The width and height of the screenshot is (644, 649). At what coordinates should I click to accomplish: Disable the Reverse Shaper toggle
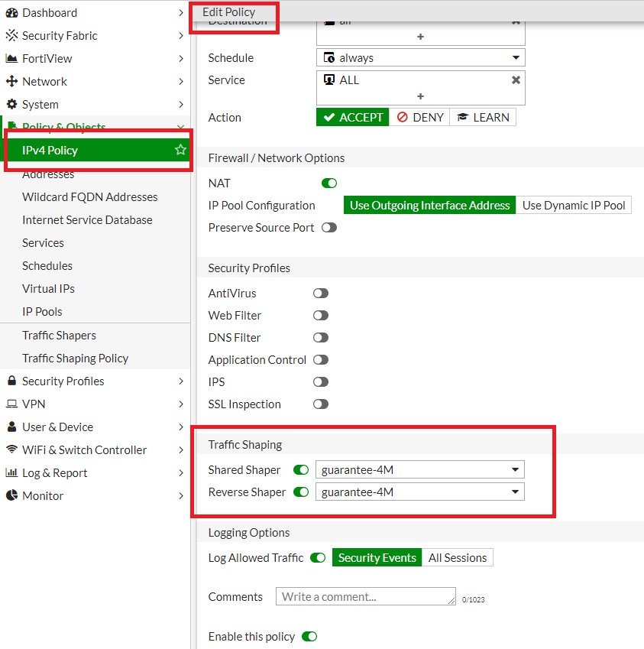point(301,492)
